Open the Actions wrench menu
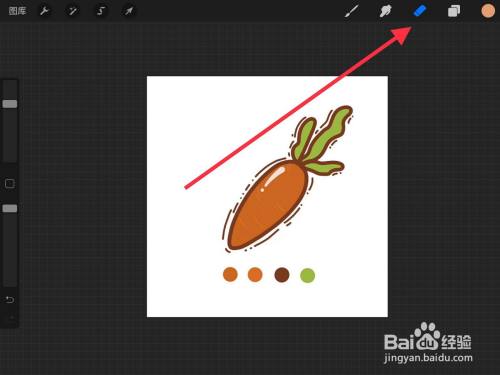The image size is (500, 375). (x=45, y=11)
